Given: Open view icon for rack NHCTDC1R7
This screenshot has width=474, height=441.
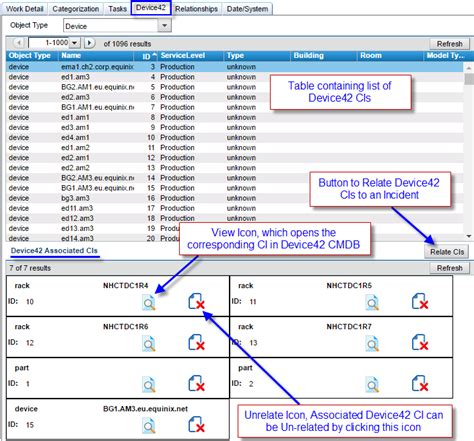Looking at the screenshot, I should [372, 343].
